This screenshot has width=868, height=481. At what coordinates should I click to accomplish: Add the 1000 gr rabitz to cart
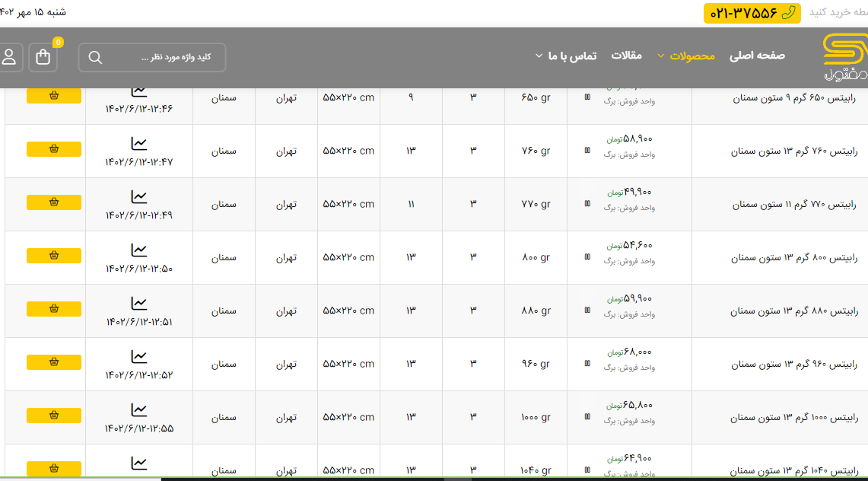coord(54,416)
